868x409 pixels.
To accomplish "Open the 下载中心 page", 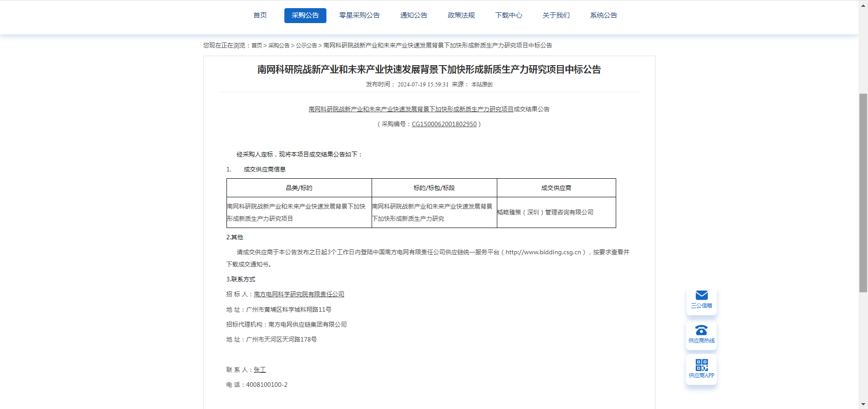I will tap(509, 15).
